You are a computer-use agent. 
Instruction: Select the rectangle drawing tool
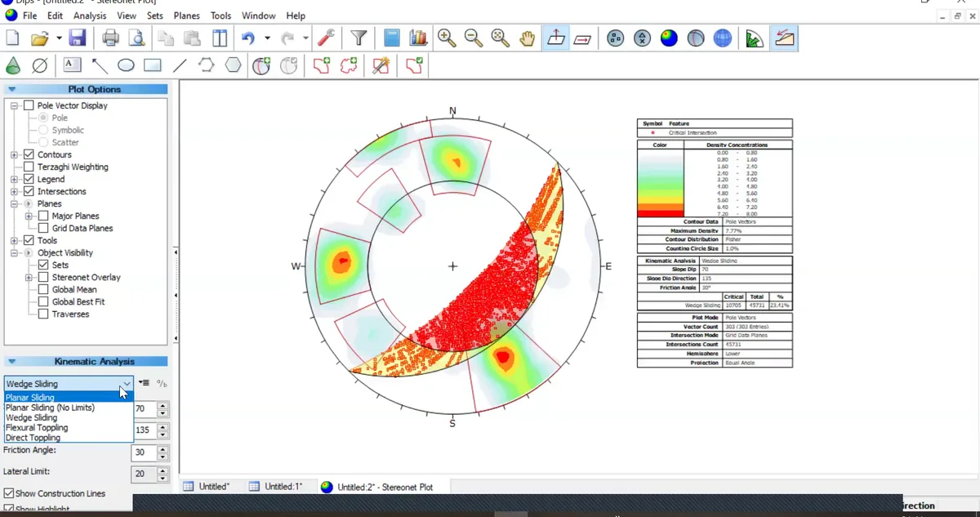(153, 65)
